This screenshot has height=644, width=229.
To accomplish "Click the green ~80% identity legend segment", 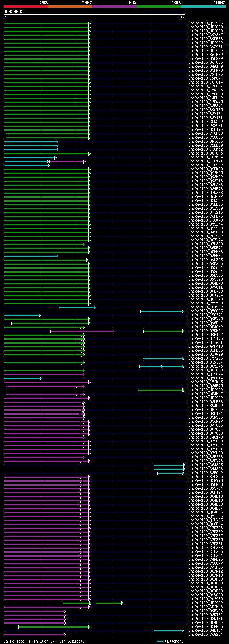I will [x=159, y=6].
